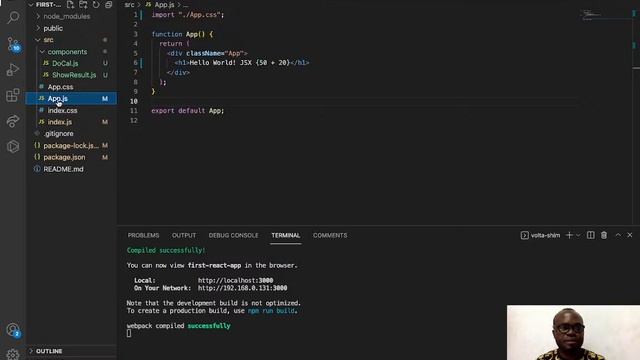Screen dimensions: 640x360
Task: Close the terminal panel
Action: (630, 235)
